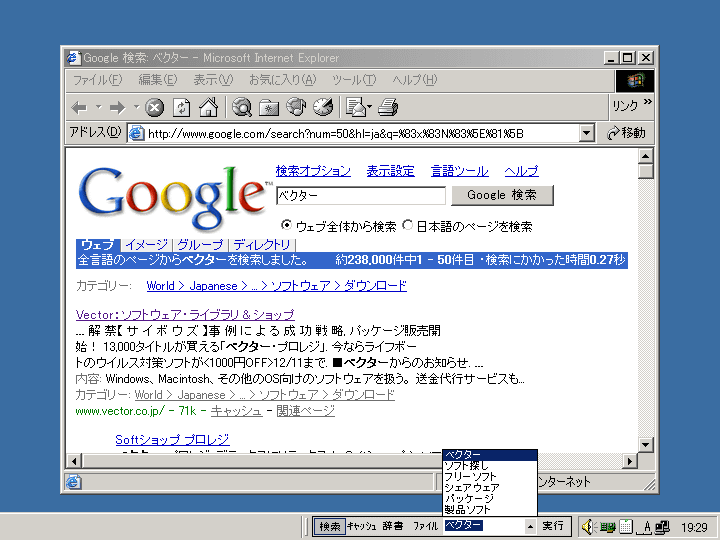Click the Windows flag logo in menu bar
This screenshot has width=720, height=540.
(x=635, y=81)
